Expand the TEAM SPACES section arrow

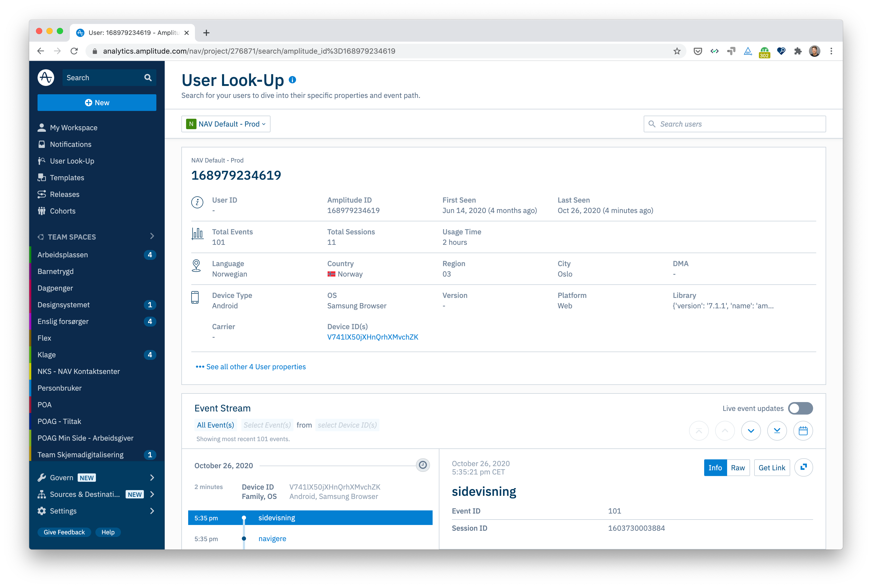pos(152,236)
